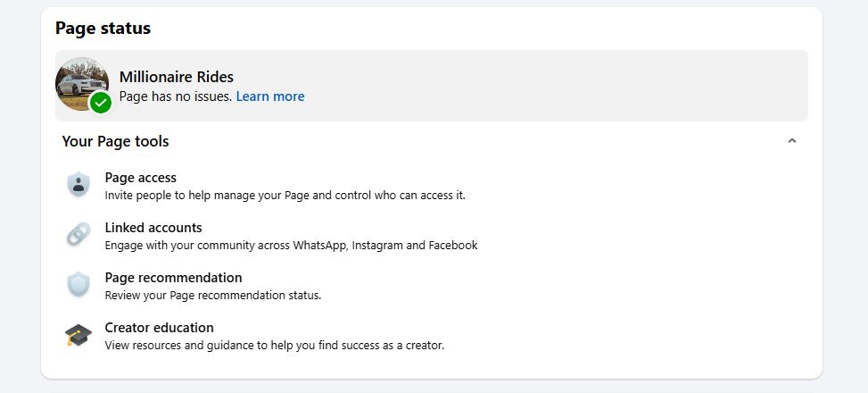Click the Page recommendation shield icon
868x393 pixels.
click(79, 285)
